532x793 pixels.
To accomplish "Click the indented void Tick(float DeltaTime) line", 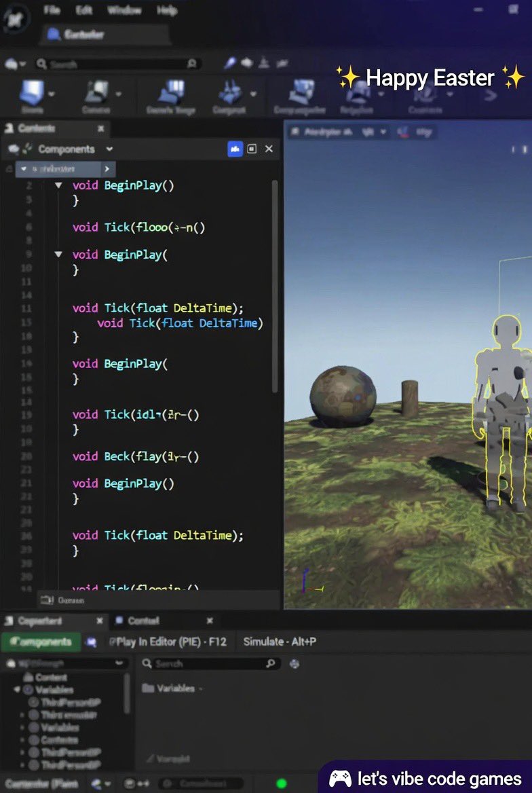I will pos(180,322).
